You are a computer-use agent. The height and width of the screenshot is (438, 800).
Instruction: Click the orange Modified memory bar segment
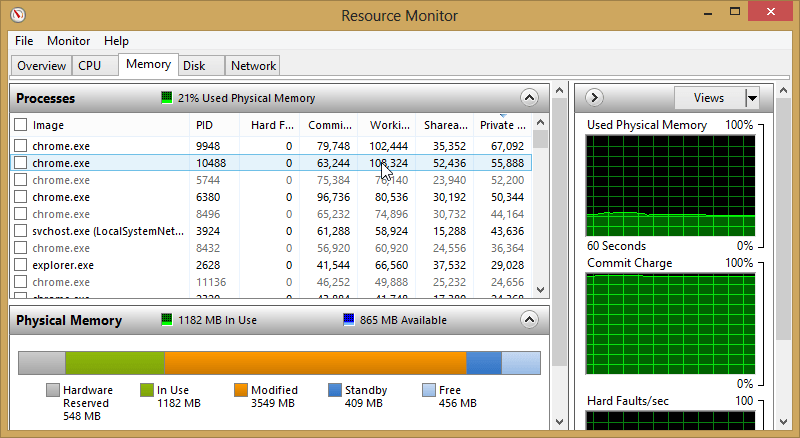(x=315, y=362)
